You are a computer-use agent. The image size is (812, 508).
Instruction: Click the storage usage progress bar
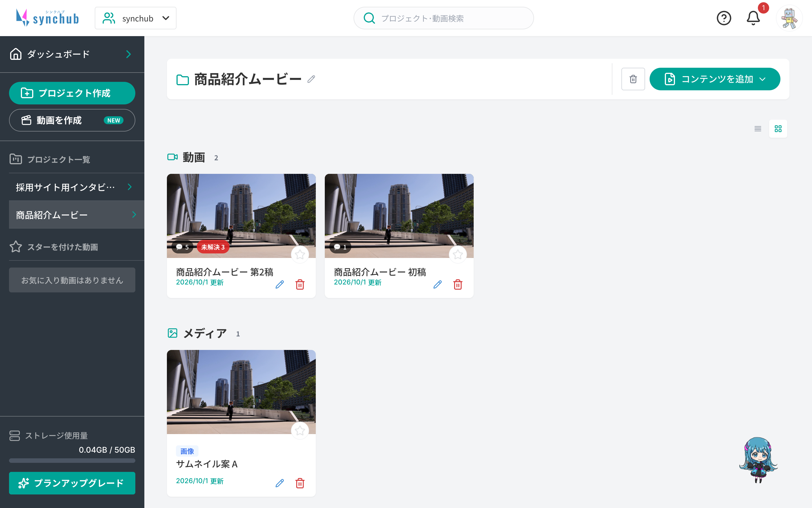pos(72,461)
